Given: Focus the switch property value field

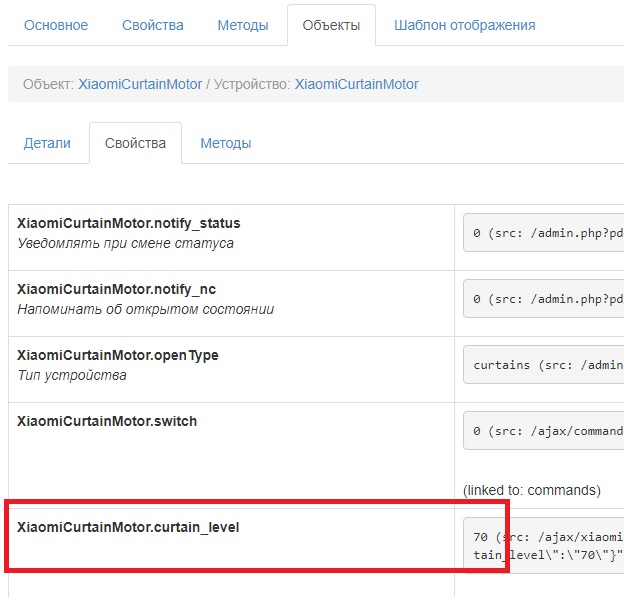Looking at the screenshot, I should [545, 430].
